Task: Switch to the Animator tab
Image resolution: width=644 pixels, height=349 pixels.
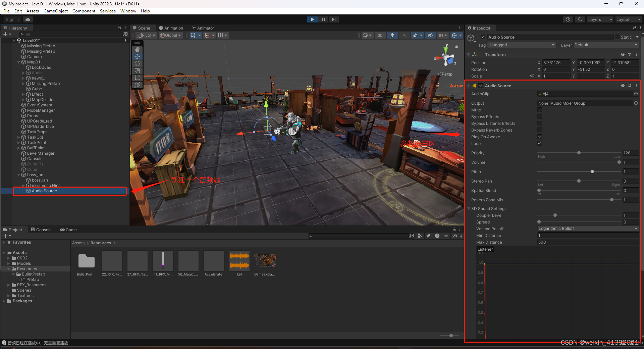Action: coord(203,28)
